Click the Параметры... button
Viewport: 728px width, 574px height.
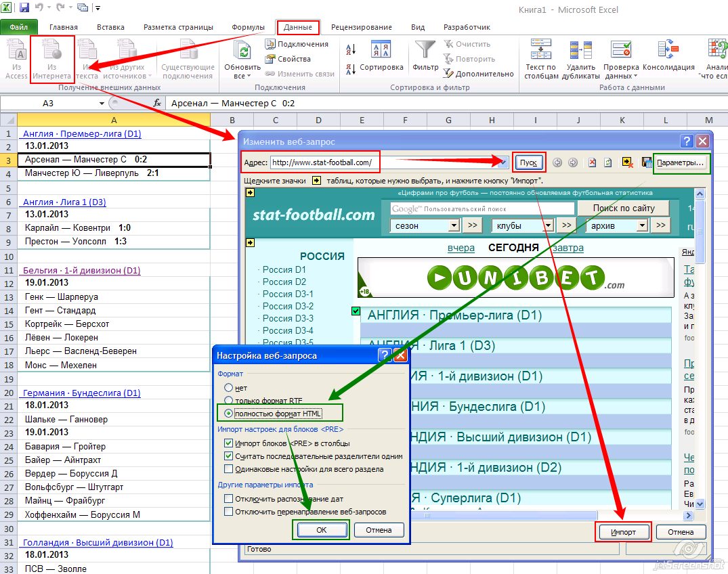(x=680, y=162)
